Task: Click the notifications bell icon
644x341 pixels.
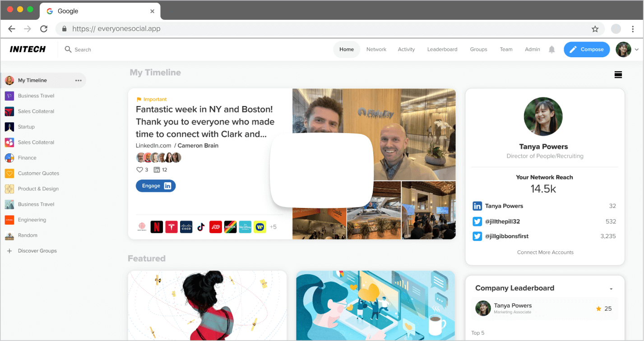Action: click(551, 50)
